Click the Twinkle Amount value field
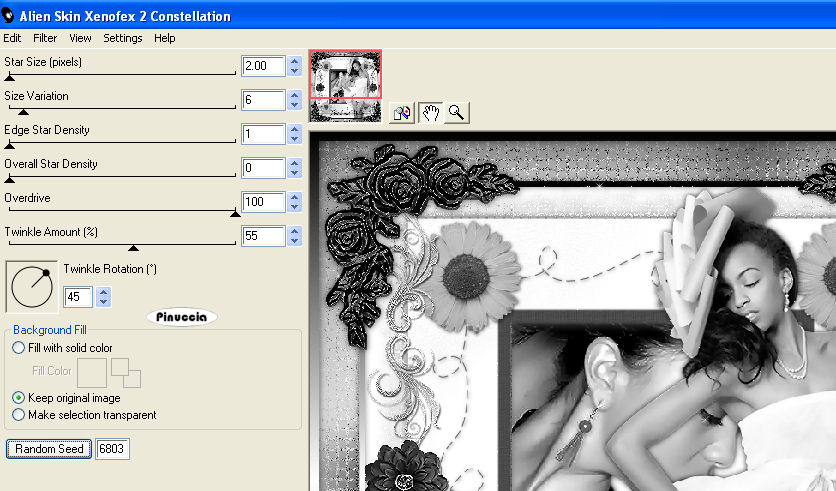836x491 pixels. 263,236
